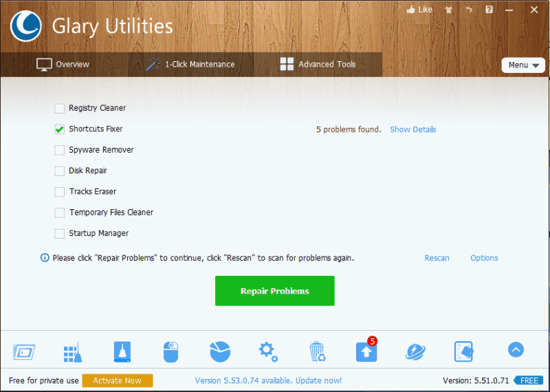The height and width of the screenshot is (392, 550).
Task: Open the Software Update upload arrow icon
Action: click(x=366, y=351)
